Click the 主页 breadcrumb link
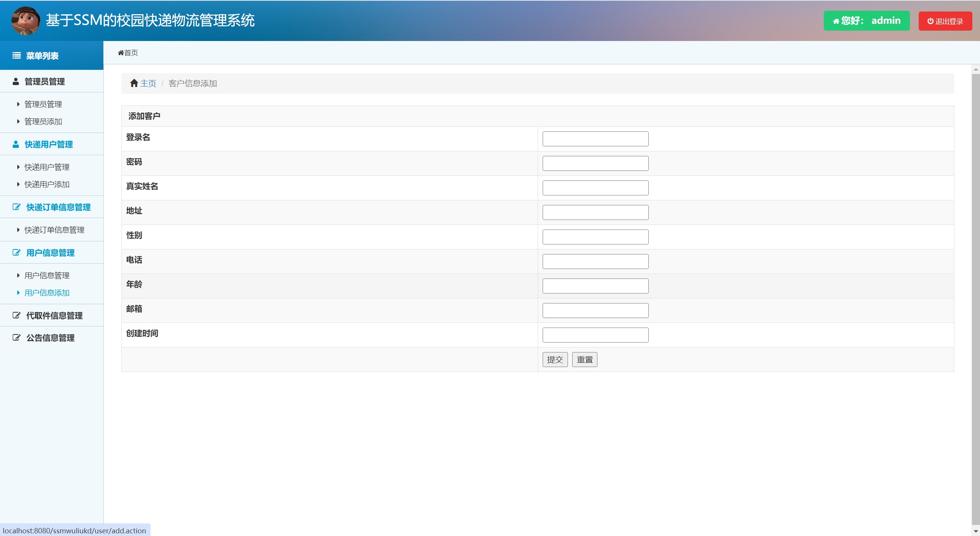This screenshot has width=980, height=536. (148, 84)
